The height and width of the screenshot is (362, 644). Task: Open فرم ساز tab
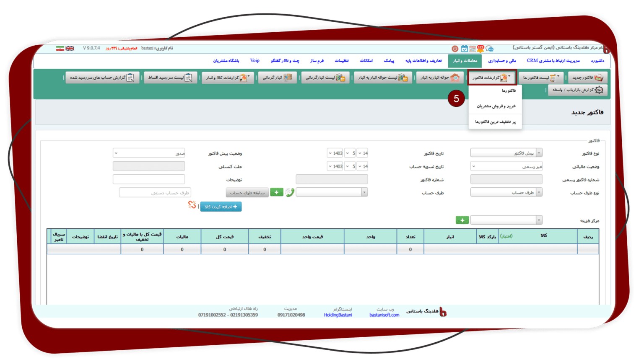pyautogui.click(x=317, y=61)
